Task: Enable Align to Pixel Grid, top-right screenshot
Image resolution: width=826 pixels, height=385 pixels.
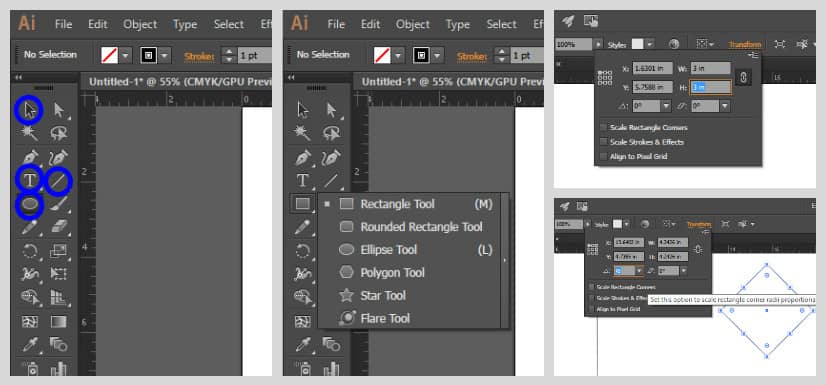Action: (603, 156)
